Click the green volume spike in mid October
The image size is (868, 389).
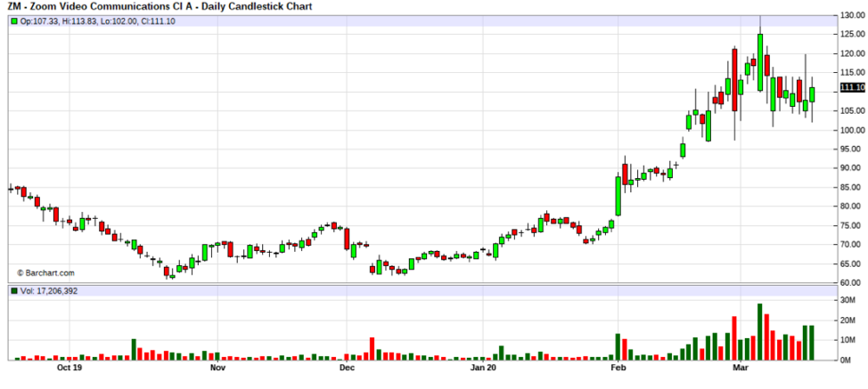(x=134, y=349)
